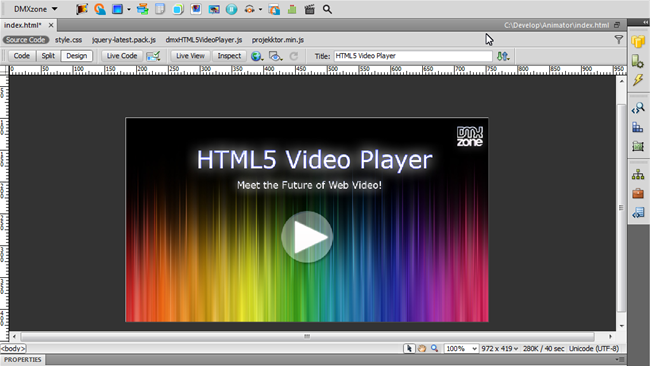The height and width of the screenshot is (366, 650).
Task: Open the Assets briefcase icon in side dock
Action: pyautogui.click(x=638, y=194)
